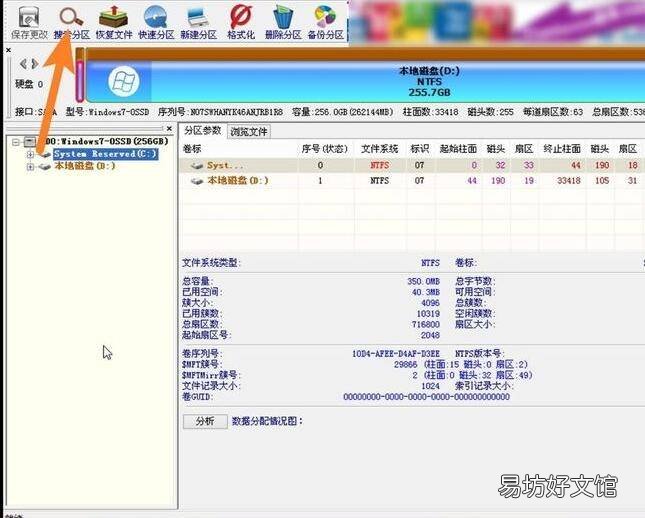
Task: Select 本地磁盘(D:) in the disk tree
Action: (x=85, y=166)
